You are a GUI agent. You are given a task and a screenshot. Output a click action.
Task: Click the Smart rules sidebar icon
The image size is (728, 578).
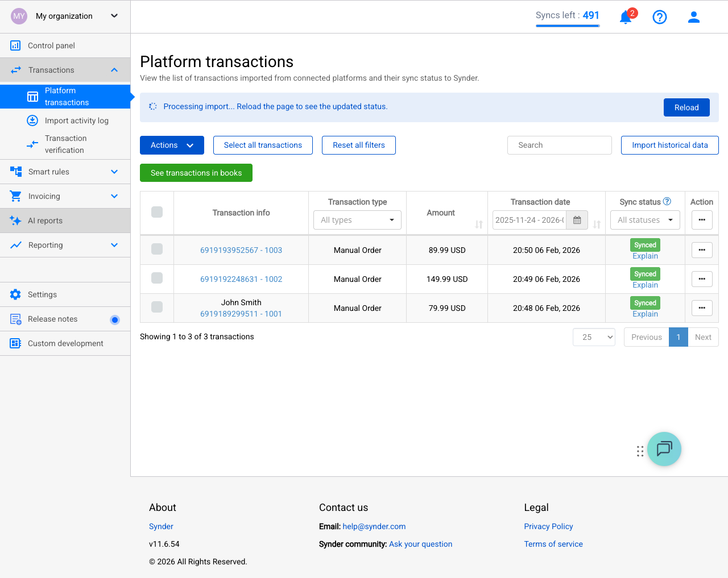pos(14,171)
